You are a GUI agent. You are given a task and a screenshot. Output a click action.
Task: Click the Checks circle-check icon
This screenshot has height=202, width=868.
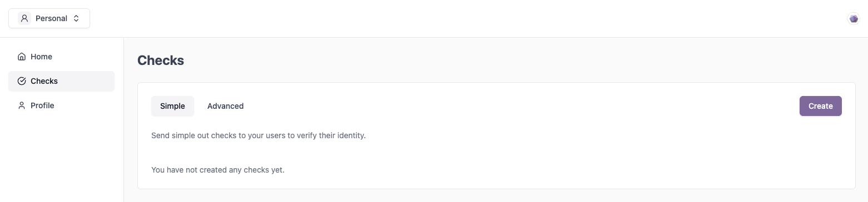pyautogui.click(x=22, y=81)
